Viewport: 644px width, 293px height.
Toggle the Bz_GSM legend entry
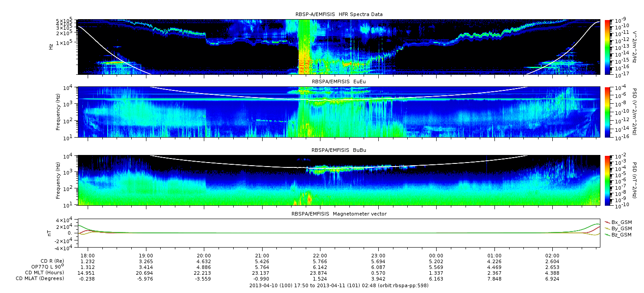click(621, 235)
